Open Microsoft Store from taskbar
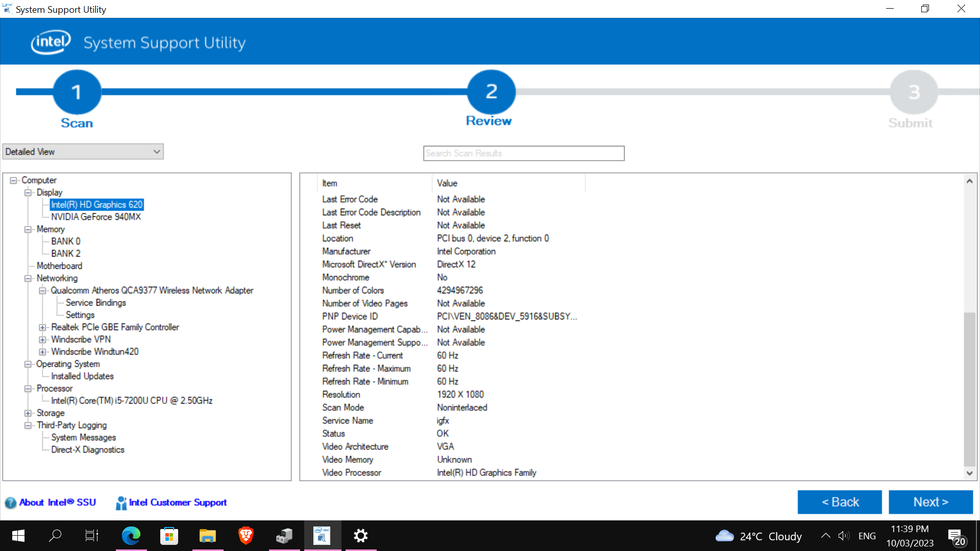Image resolution: width=980 pixels, height=551 pixels. coord(169,536)
